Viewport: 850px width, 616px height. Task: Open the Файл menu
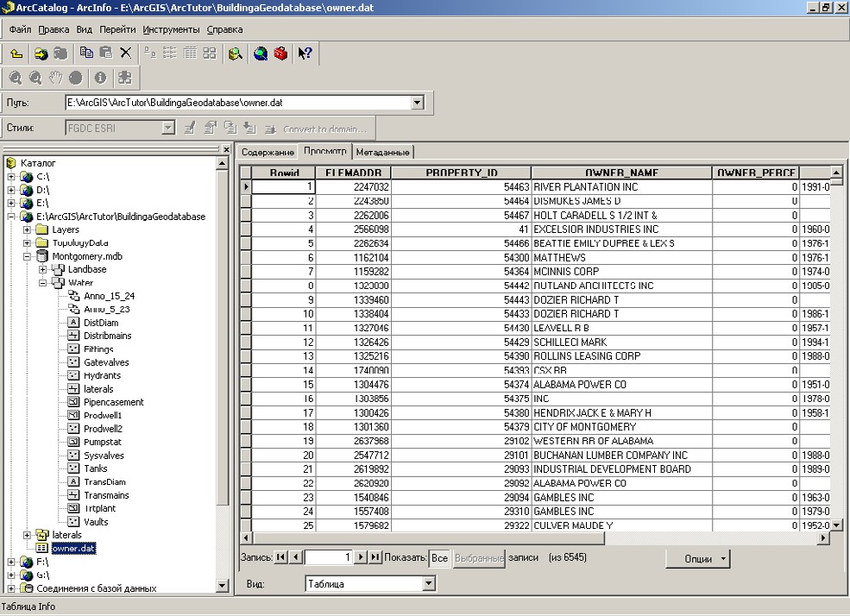pyautogui.click(x=20, y=29)
